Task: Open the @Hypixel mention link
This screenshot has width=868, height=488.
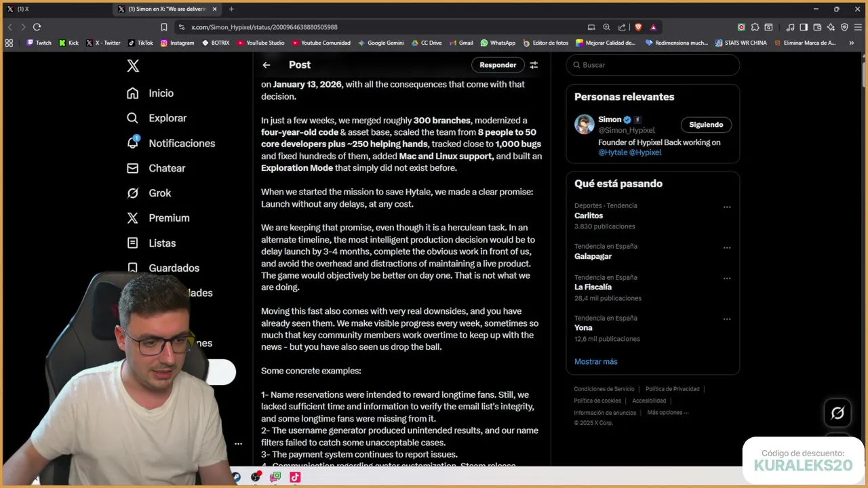Action: pyautogui.click(x=645, y=152)
